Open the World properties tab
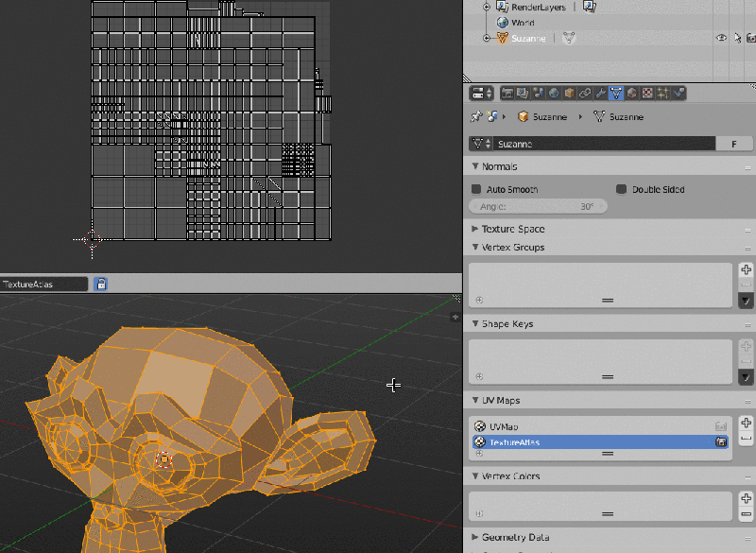The height and width of the screenshot is (553, 756). point(555,93)
